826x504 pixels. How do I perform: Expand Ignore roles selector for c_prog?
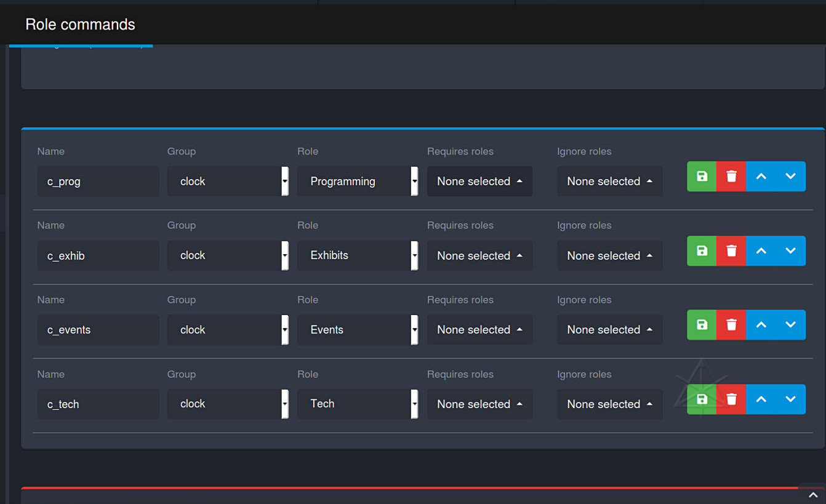tap(609, 182)
